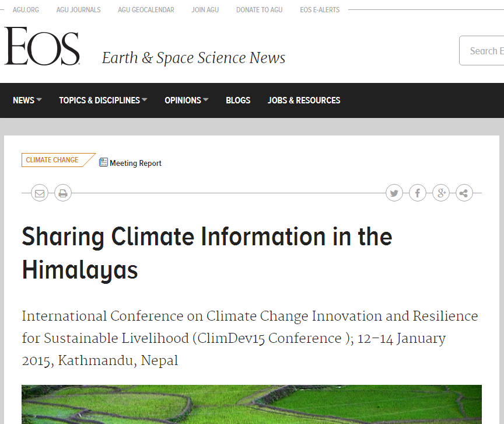Viewport: 504px width, 424px height.
Task: Open the AGU GEOCALENDAR link
Action: click(146, 10)
